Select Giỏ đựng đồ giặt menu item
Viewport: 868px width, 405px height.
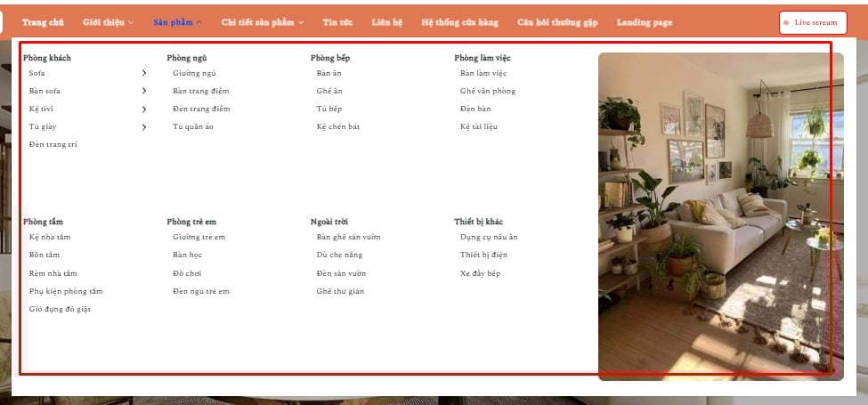(x=60, y=309)
